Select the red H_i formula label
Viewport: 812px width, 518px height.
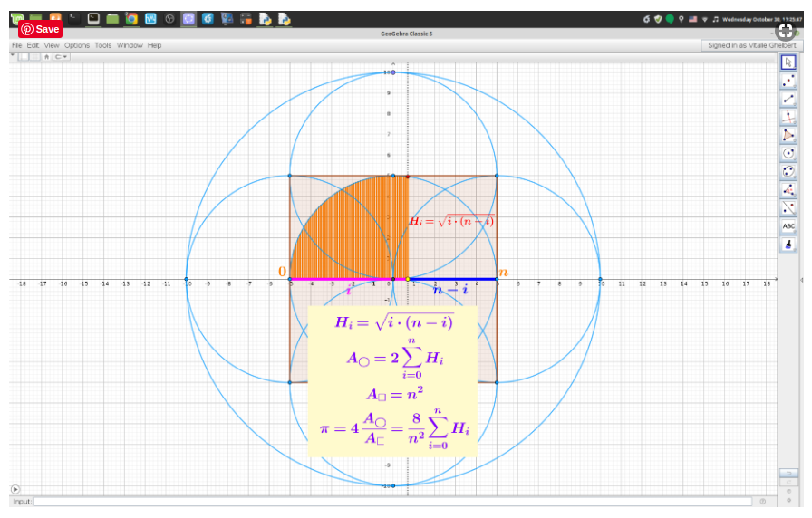point(451,221)
